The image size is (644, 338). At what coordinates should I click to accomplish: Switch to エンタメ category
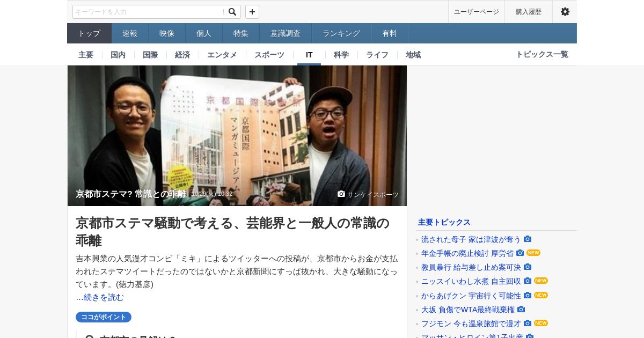point(222,55)
